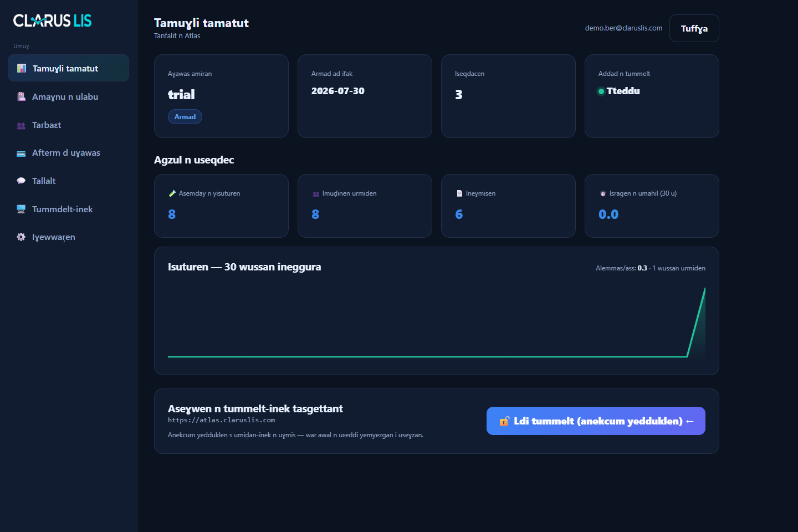Click the green Tteddu status indicator

[x=601, y=91]
